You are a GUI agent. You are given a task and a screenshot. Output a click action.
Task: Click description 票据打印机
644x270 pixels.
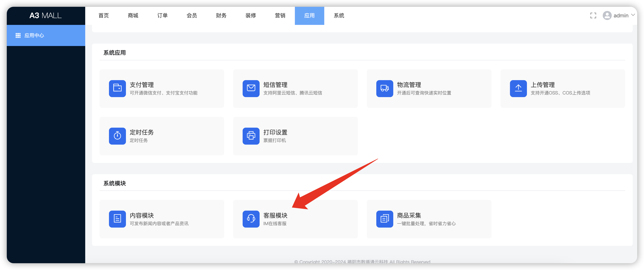tap(274, 140)
